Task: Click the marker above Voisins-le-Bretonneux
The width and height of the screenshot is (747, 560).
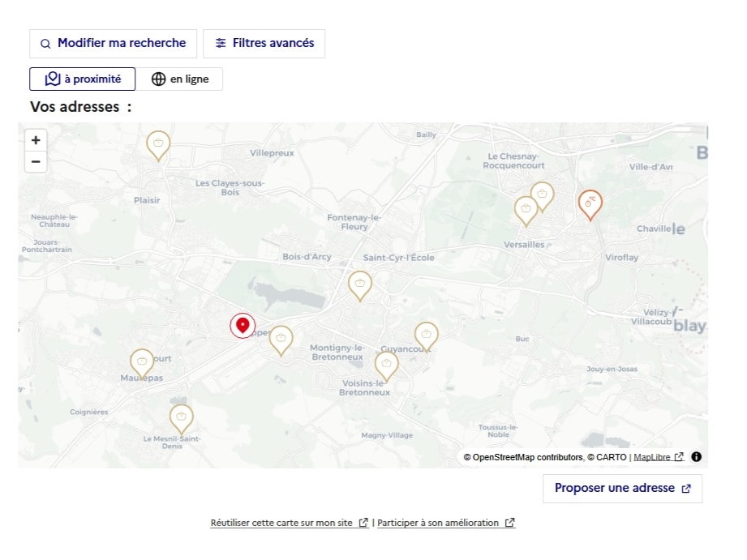Action: 386,364
